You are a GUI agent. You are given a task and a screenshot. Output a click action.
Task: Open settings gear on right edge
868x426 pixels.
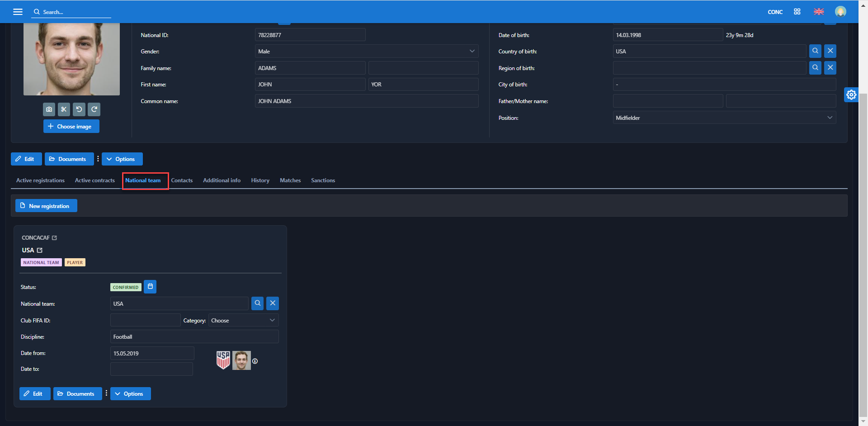point(851,95)
